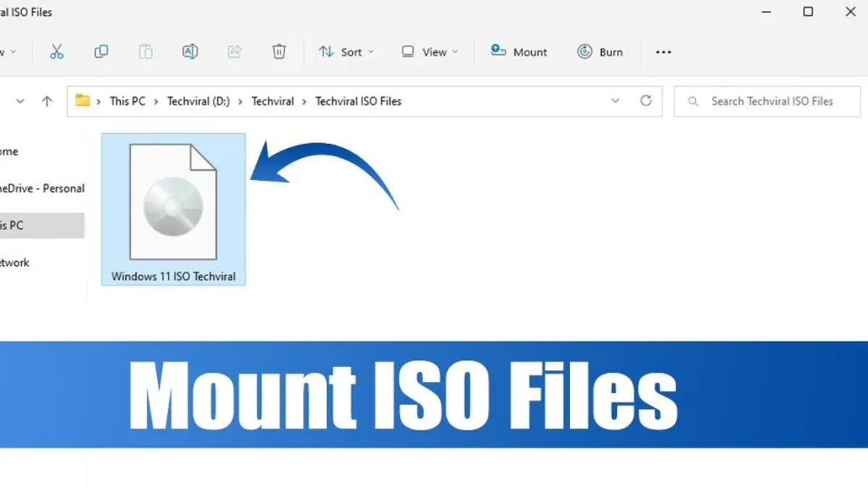Click the Delete trash bin icon
Image resolution: width=868 pixels, height=488 pixels.
coord(279,51)
